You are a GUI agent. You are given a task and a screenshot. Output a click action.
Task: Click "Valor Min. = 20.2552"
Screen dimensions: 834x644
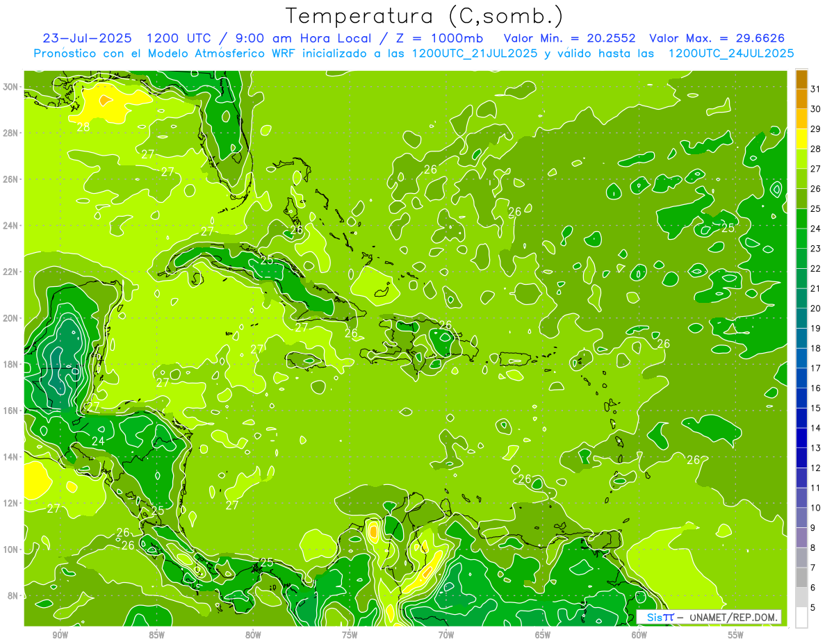pyautogui.click(x=569, y=38)
